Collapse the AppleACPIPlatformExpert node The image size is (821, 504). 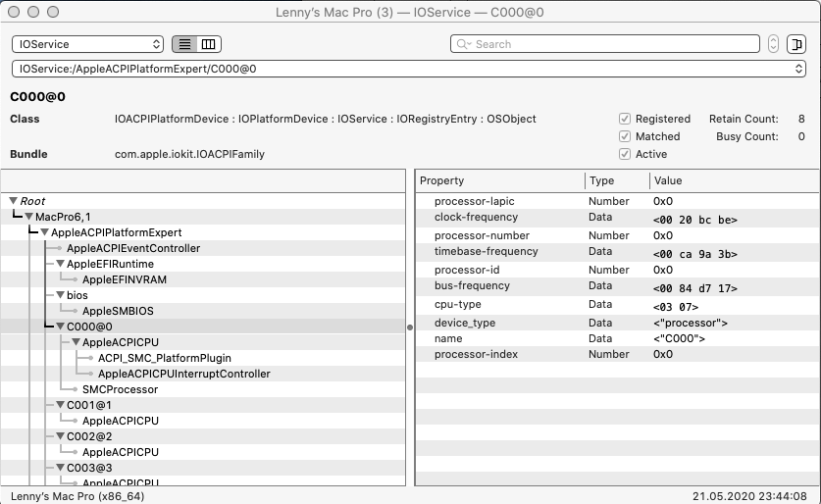point(45,232)
